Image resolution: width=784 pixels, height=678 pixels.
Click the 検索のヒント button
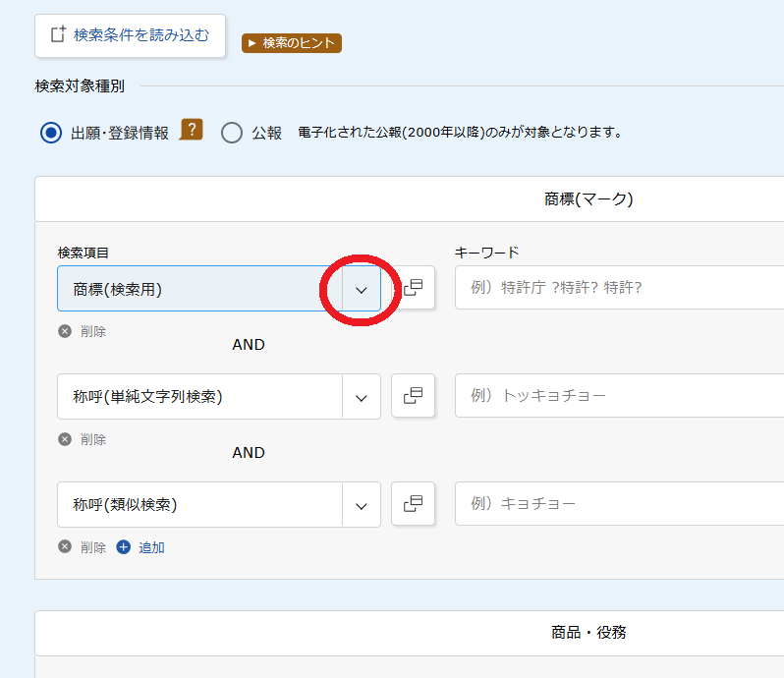coord(292,43)
